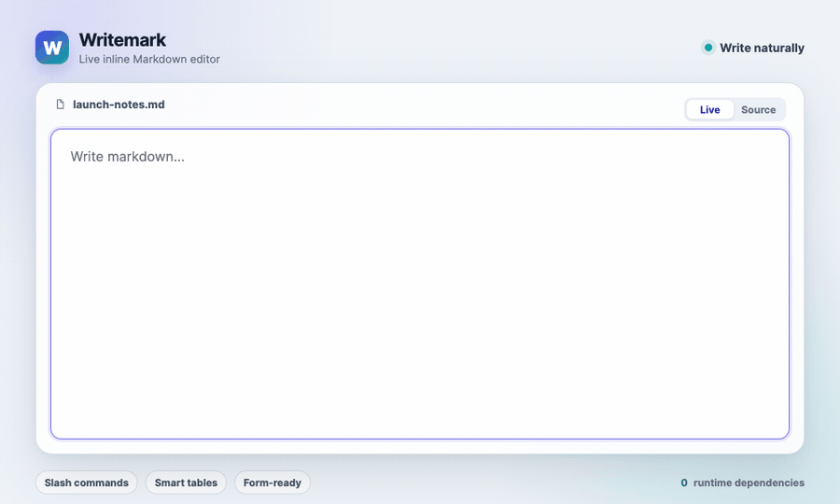The width and height of the screenshot is (840, 504).
Task: Click the Write naturally status label
Action: pyautogui.click(x=762, y=48)
